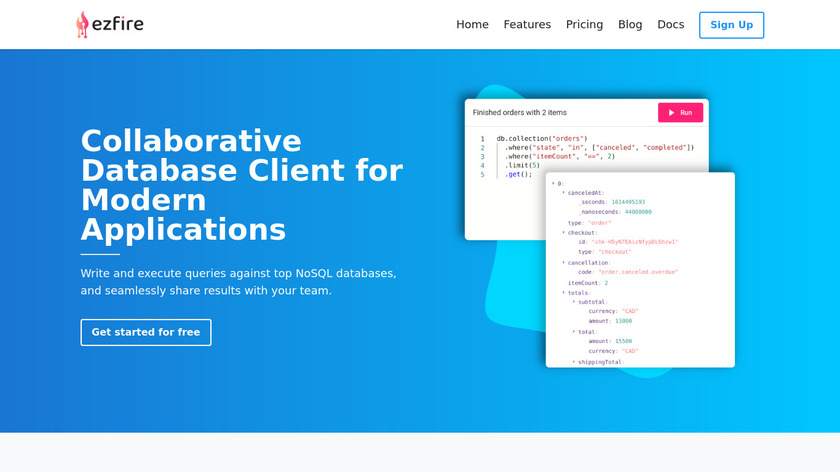Collapse the checkout node
840x472 pixels.
[x=564, y=233]
